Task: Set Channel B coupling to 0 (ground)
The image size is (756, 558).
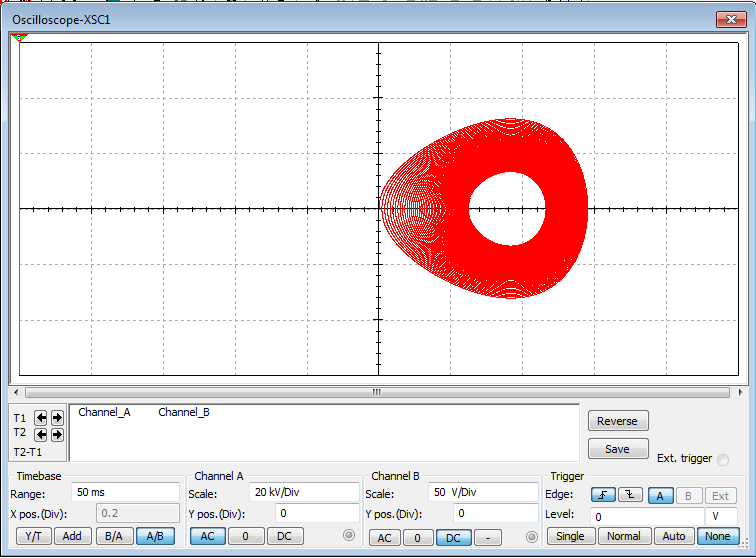Action: point(418,538)
